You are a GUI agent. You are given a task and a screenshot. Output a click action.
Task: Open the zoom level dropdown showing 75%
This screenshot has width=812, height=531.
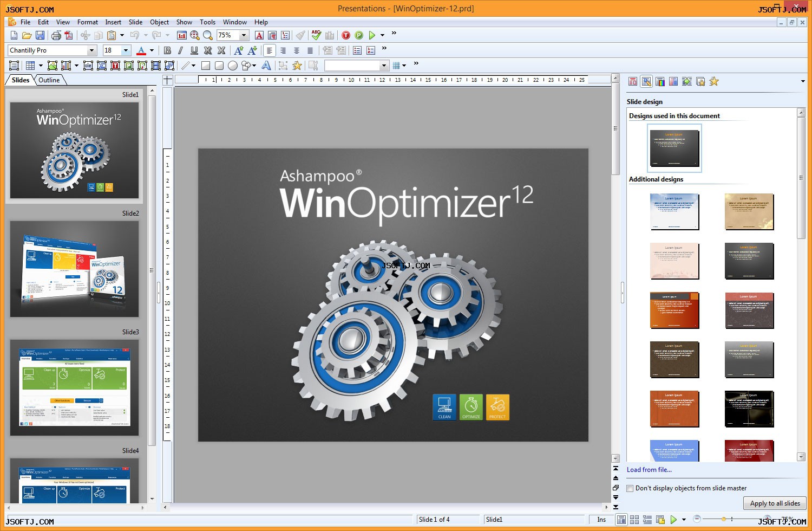[244, 35]
